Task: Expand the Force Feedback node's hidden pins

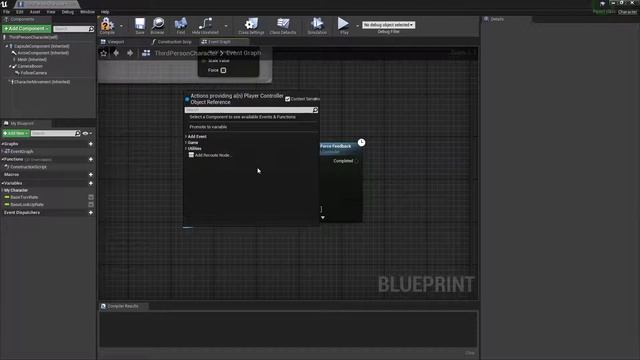Action: tap(323, 218)
